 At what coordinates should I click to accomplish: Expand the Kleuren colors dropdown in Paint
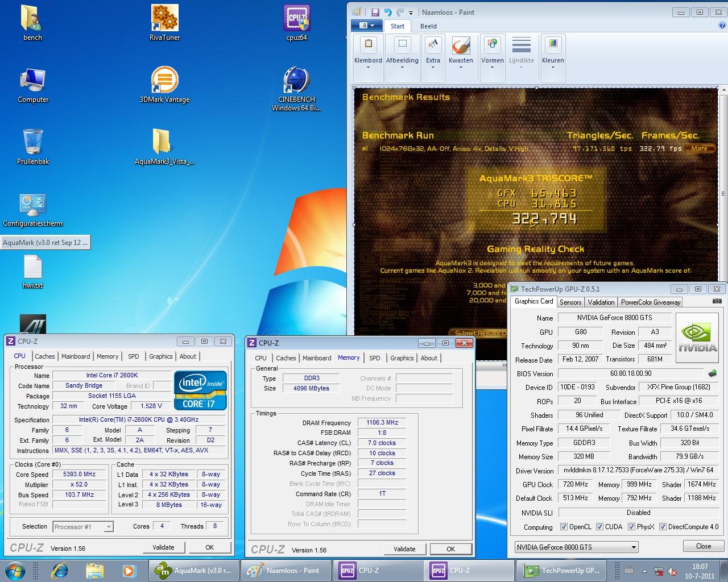(553, 67)
